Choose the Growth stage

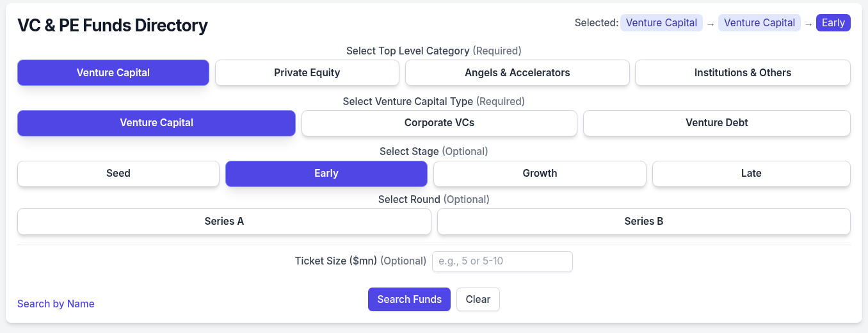tap(540, 174)
